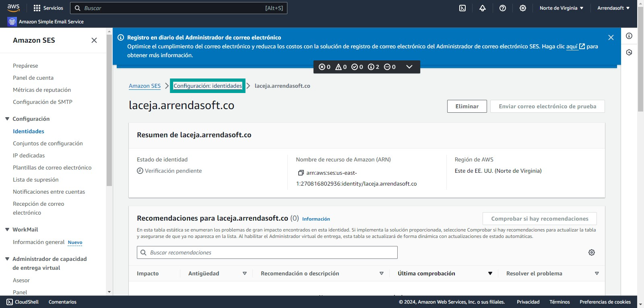This screenshot has height=308, width=644.
Task: Click Amazon SES breadcrumb link
Action: [144, 86]
